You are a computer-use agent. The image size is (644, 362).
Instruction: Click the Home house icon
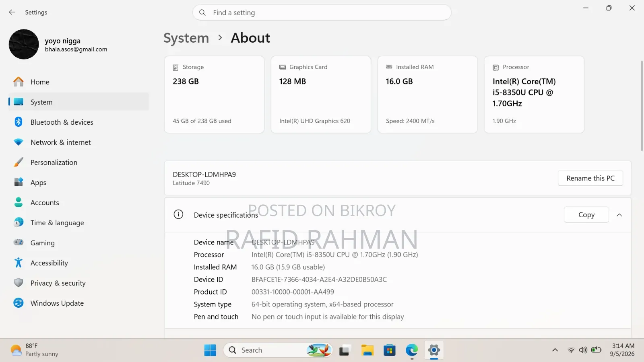point(19,82)
